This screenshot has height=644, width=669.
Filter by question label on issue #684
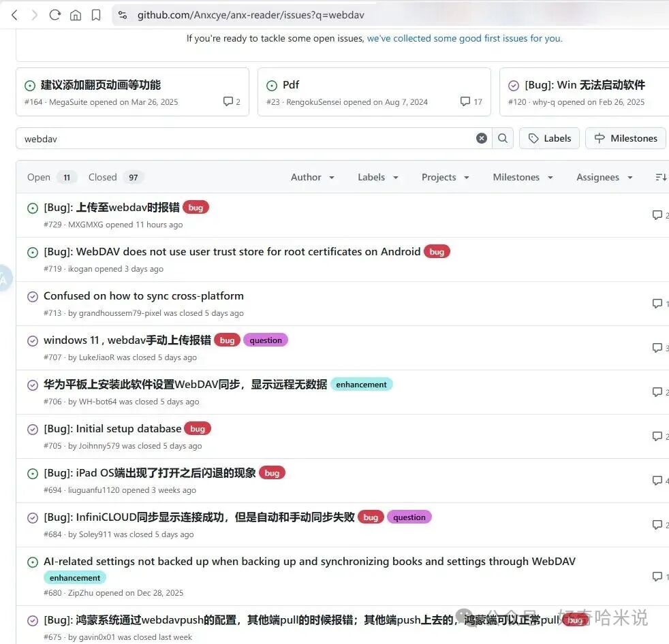pos(409,517)
